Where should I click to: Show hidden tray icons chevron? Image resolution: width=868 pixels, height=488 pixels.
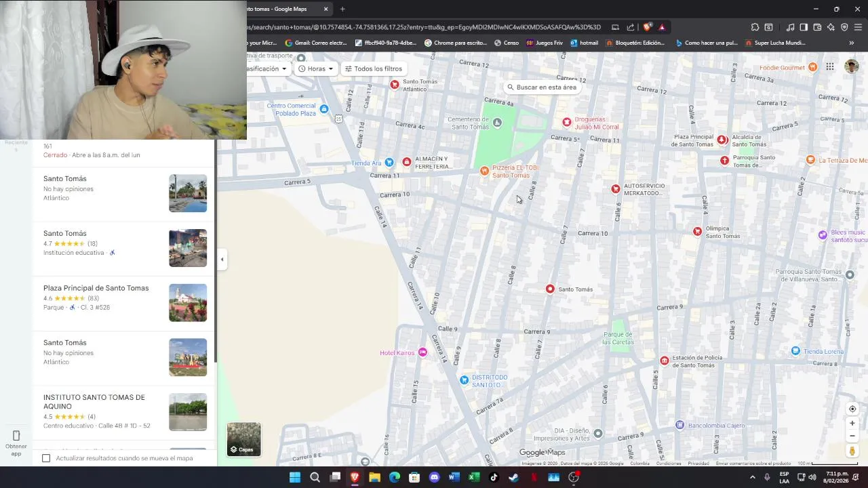[752, 477]
